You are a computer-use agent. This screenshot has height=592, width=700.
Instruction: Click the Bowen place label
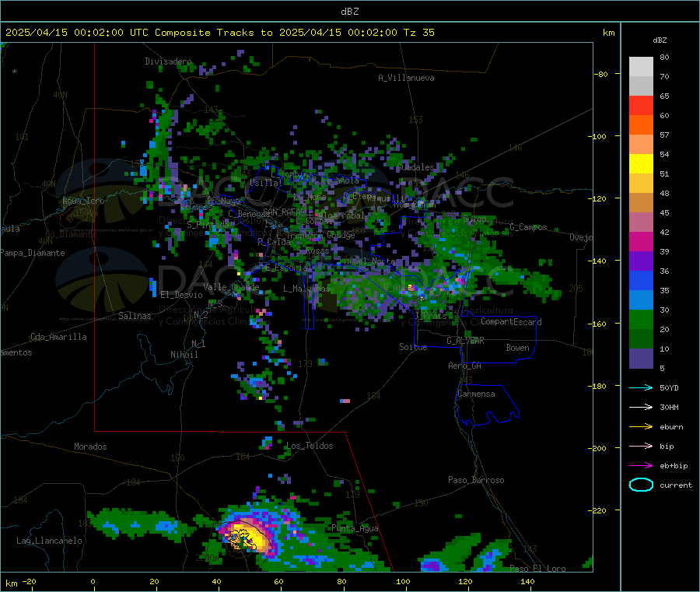(x=517, y=348)
